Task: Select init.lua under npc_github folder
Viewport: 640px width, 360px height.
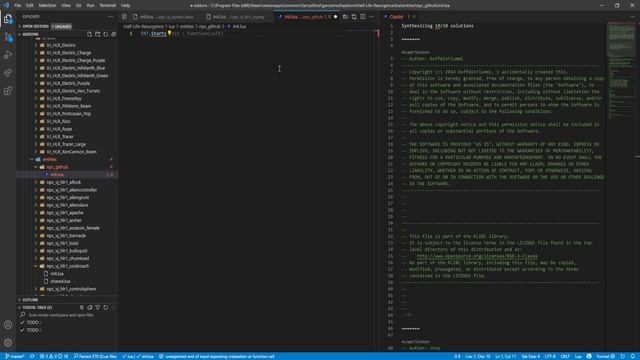Action: 57,175
